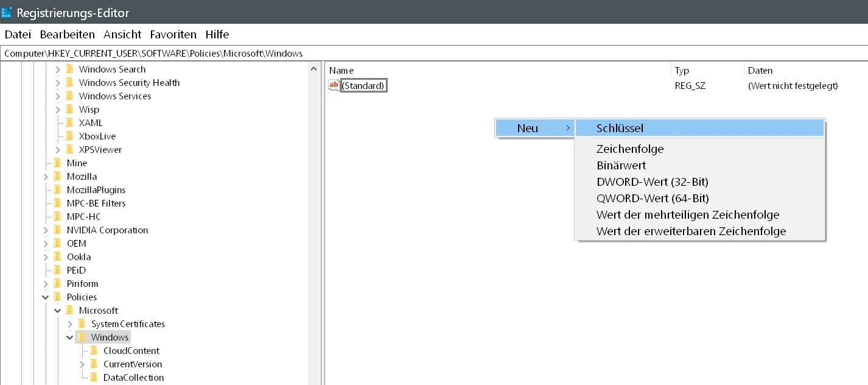The image size is (868, 385).
Task: Click the string value icon beside (Standard)
Action: tap(334, 86)
